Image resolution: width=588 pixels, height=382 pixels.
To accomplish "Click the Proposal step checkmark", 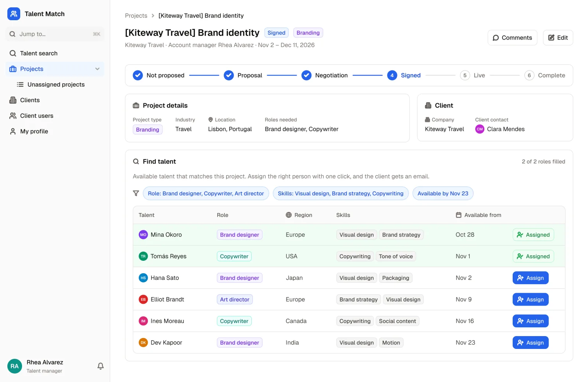I will click(229, 75).
